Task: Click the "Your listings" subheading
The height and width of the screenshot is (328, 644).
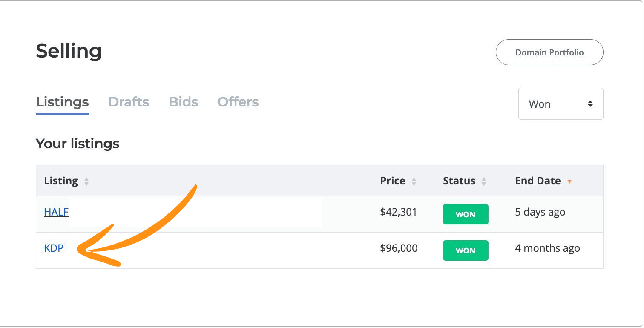Action: click(78, 144)
